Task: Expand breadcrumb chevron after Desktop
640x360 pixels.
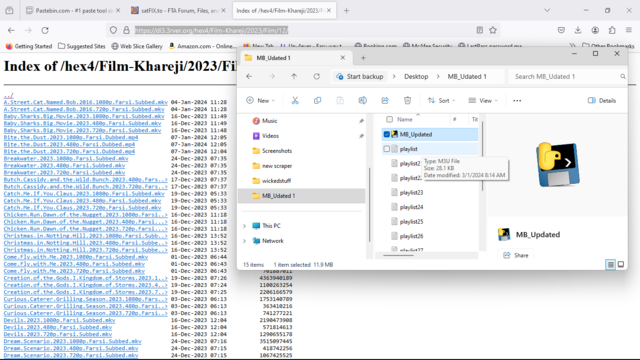Action: point(438,76)
